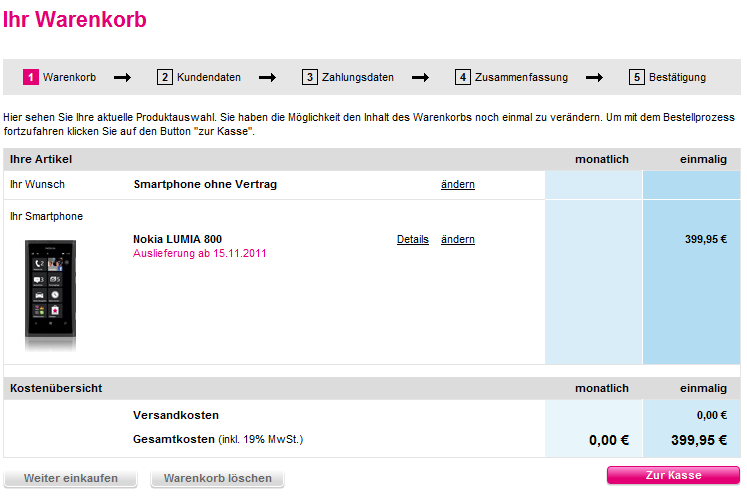The width and height of the screenshot is (747, 497).
Task: Click the one-time total 399,95 €
Action: (699, 440)
